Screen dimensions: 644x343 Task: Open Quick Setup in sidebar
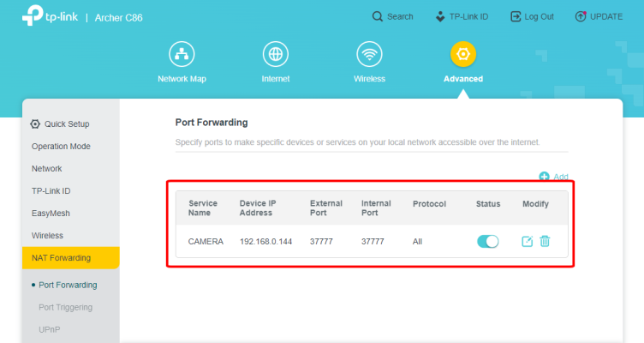[x=60, y=123]
